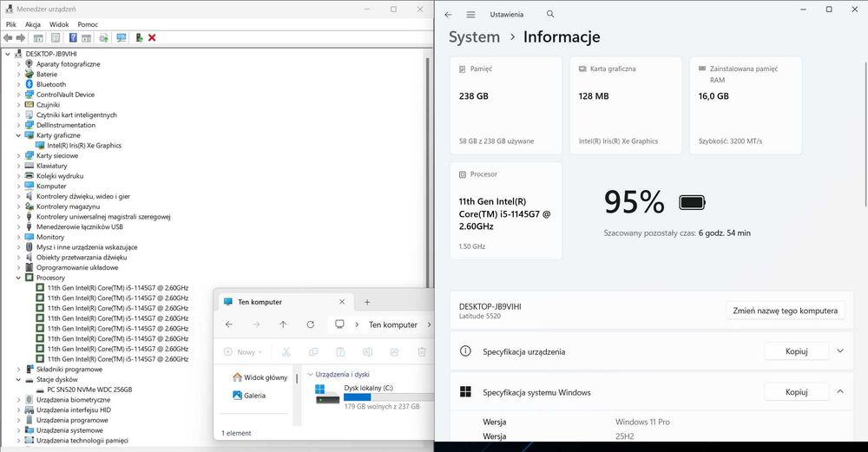Close the Ten komputer tab
The image size is (868, 452).
tap(342, 302)
